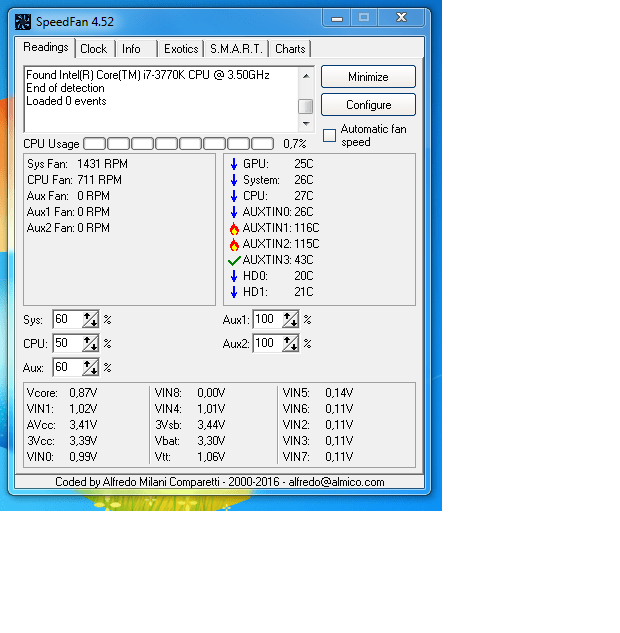Open the Clock tab
Viewport: 620px width, 633px height.
(x=94, y=49)
